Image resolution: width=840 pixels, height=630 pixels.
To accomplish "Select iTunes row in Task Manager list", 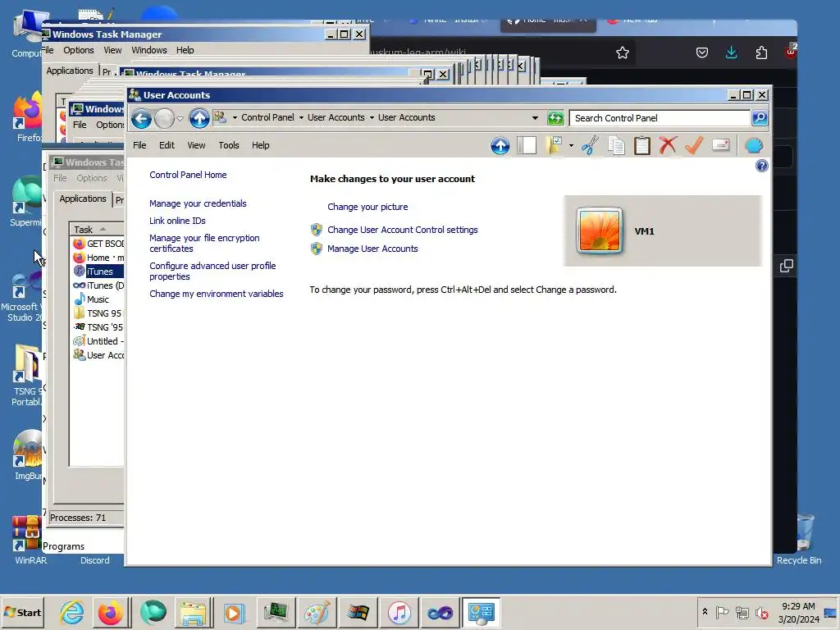I will tap(98, 272).
